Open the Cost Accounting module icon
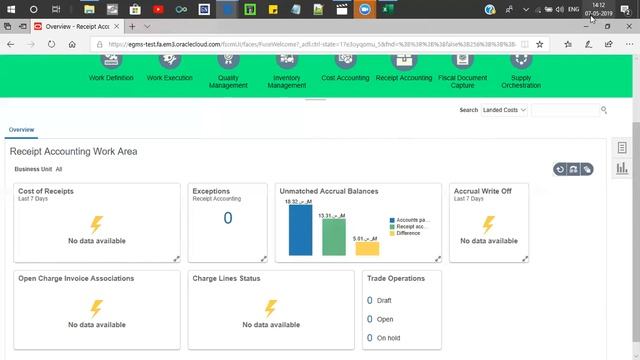The image size is (640, 360). tap(345, 60)
